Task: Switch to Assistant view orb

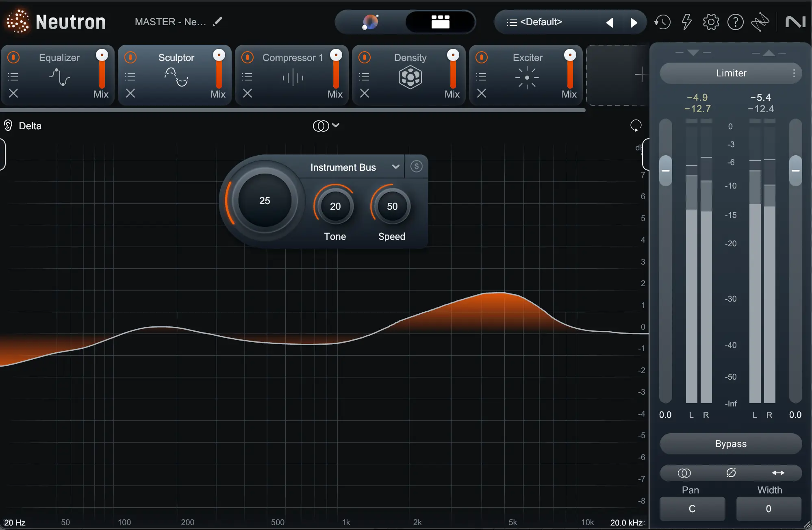Action: coord(370,22)
